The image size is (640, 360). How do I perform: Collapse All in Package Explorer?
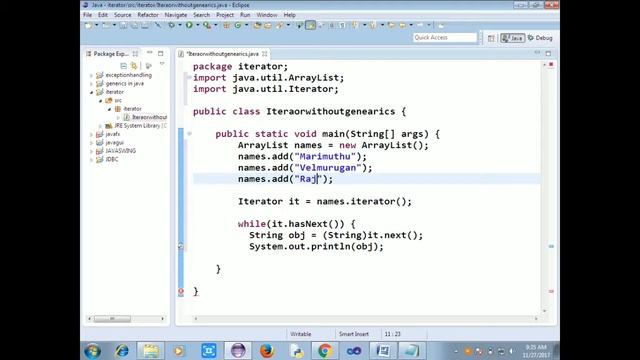coord(123,65)
